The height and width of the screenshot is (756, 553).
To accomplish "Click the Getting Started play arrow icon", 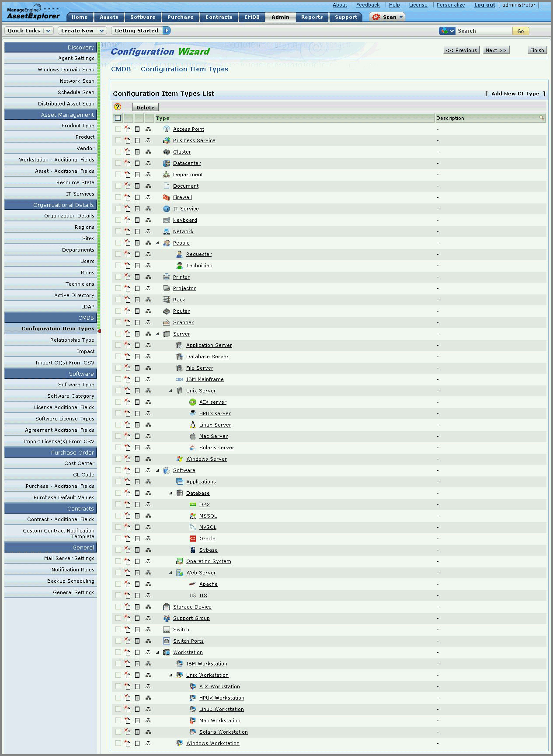I will coord(167,30).
